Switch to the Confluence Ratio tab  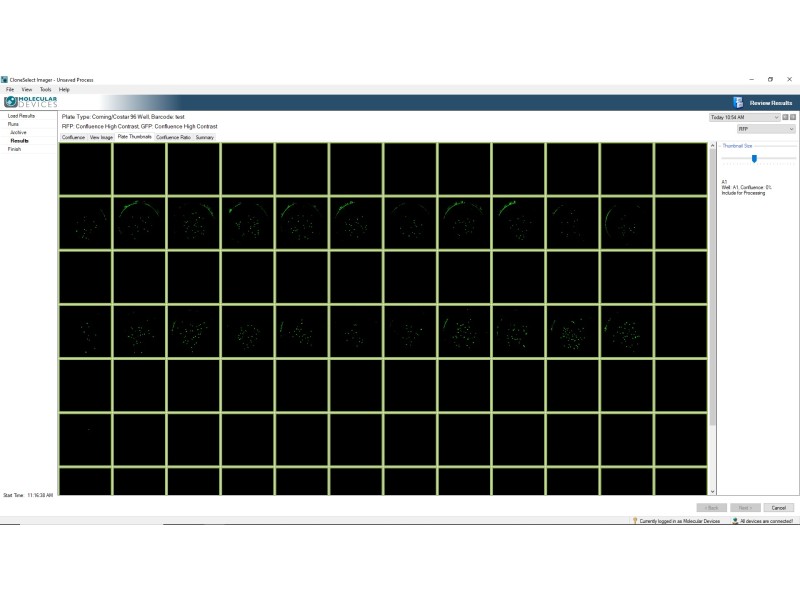173,137
